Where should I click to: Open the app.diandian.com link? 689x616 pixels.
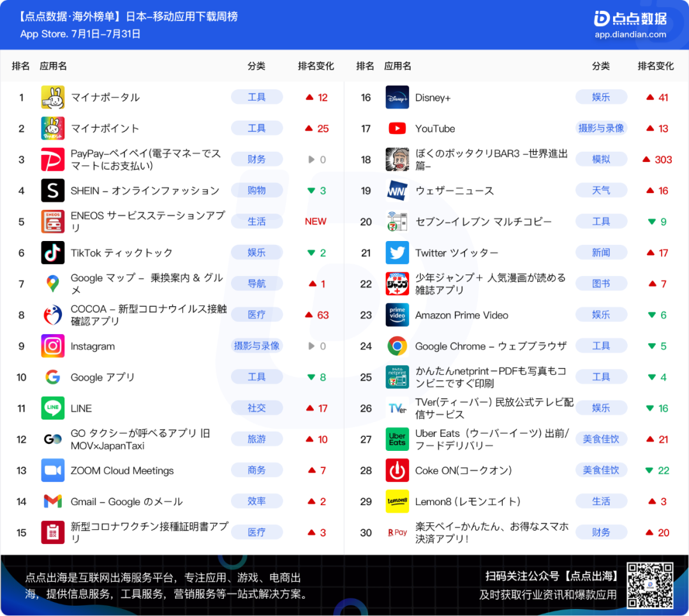[630, 34]
